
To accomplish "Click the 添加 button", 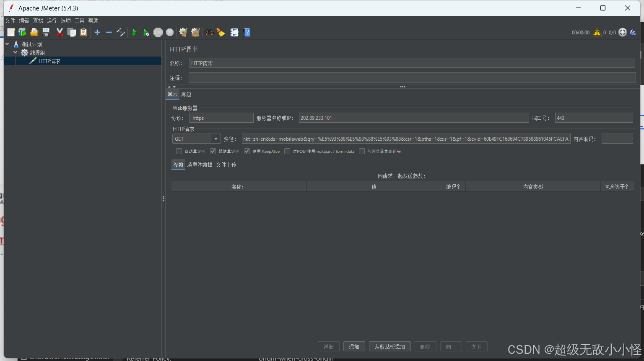I will (354, 347).
